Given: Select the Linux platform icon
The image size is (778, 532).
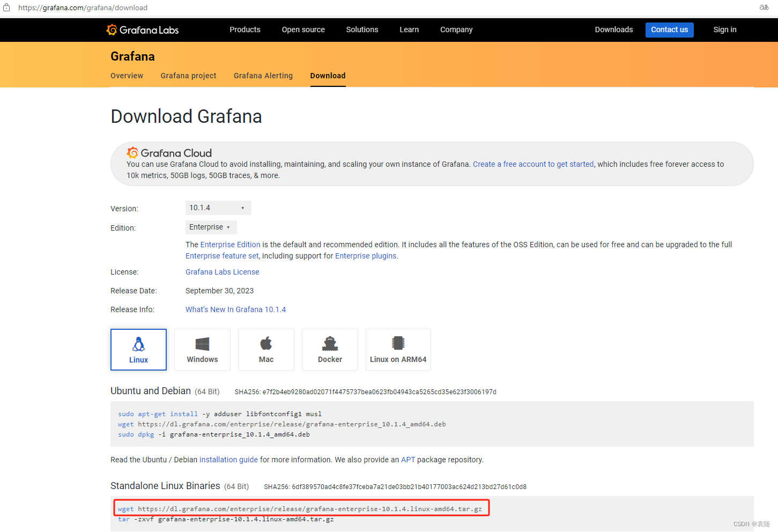Looking at the screenshot, I should coord(138,349).
